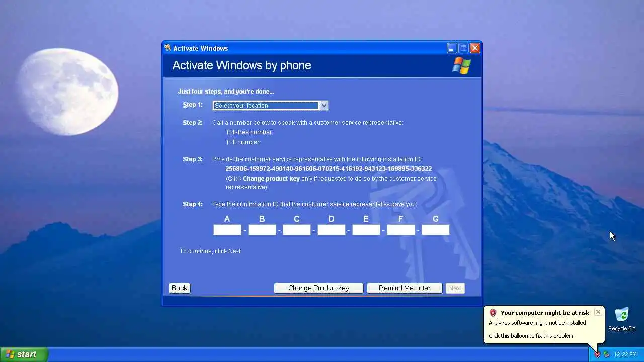This screenshot has width=644, height=362.
Task: Dismiss the computer risk balloon
Action: click(x=598, y=312)
